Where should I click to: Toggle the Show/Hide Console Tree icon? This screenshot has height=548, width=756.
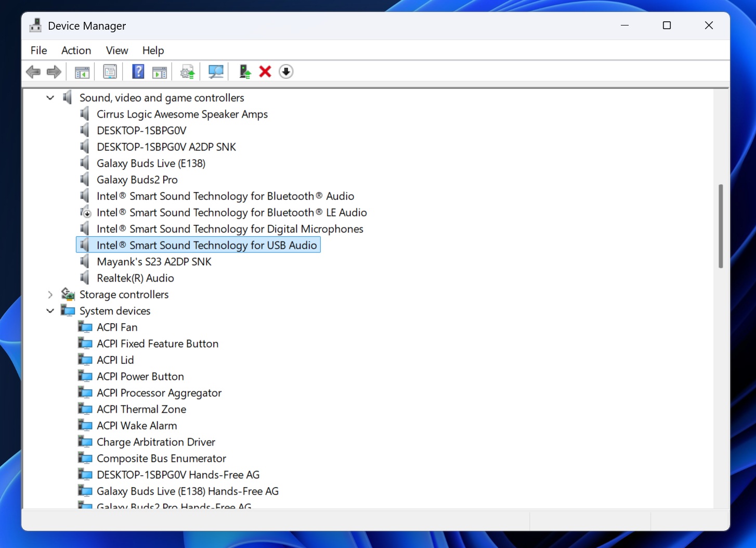(82, 72)
